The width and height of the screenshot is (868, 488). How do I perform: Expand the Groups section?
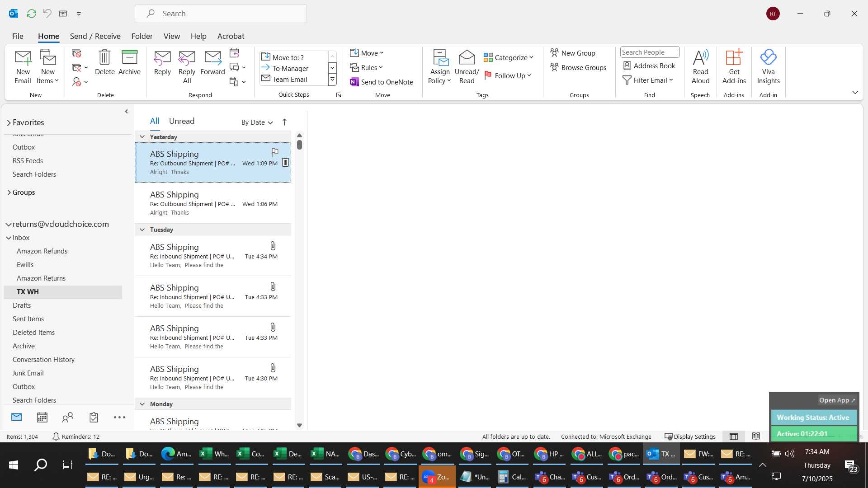pyautogui.click(x=9, y=192)
